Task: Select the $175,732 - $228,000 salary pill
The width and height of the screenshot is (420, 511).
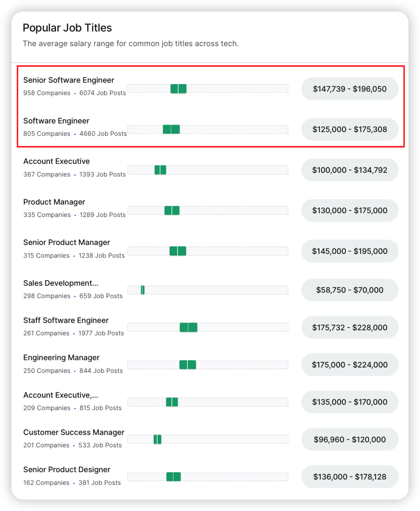Action: click(350, 327)
